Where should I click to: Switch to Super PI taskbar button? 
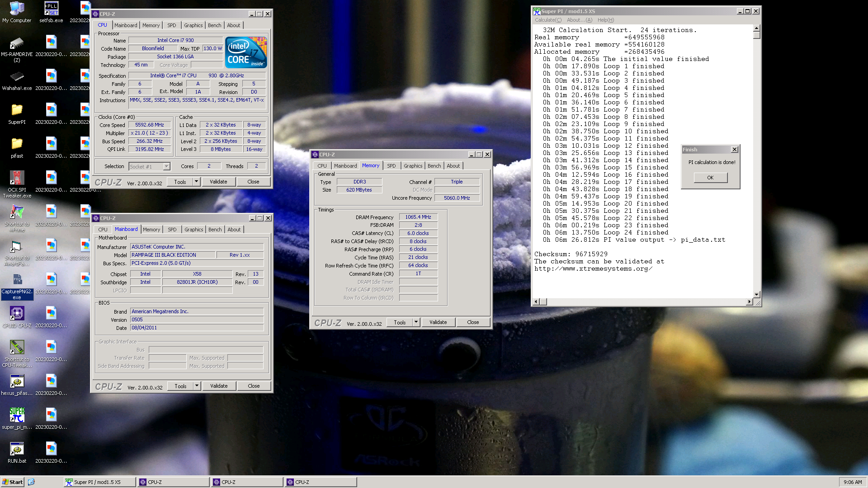tap(100, 482)
